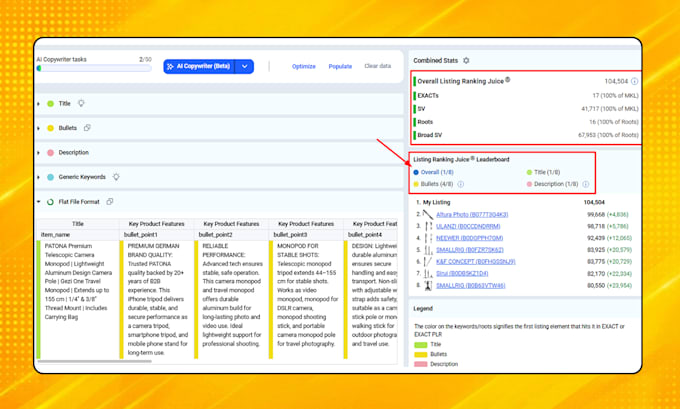Viewport: 680px width, 409px height.
Task: Expand the Description section
Action: coord(39,153)
